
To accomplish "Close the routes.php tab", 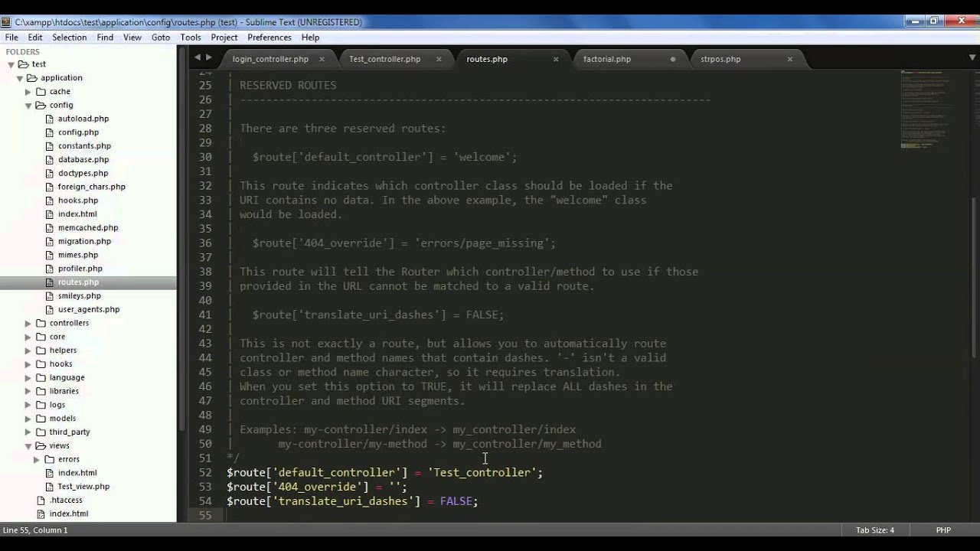I will click(556, 59).
